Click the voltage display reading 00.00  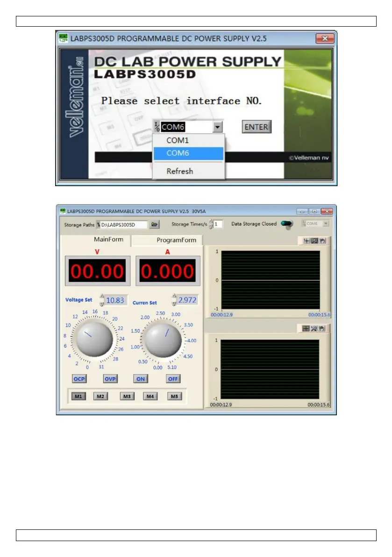(x=97, y=271)
